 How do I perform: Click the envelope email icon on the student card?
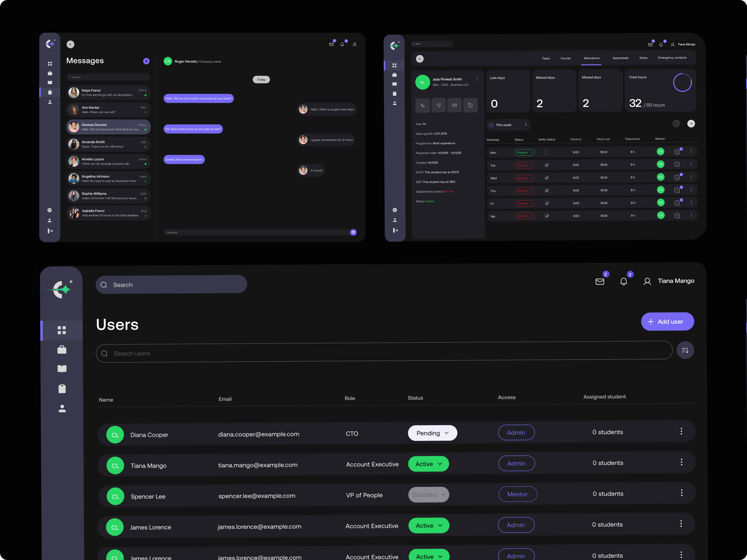[455, 105]
